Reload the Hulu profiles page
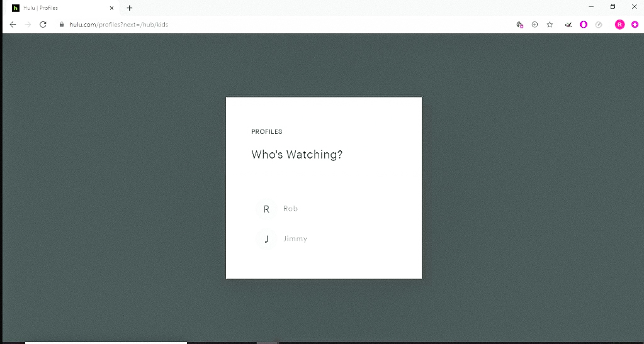Image resolution: width=644 pixels, height=344 pixels. 43,25
